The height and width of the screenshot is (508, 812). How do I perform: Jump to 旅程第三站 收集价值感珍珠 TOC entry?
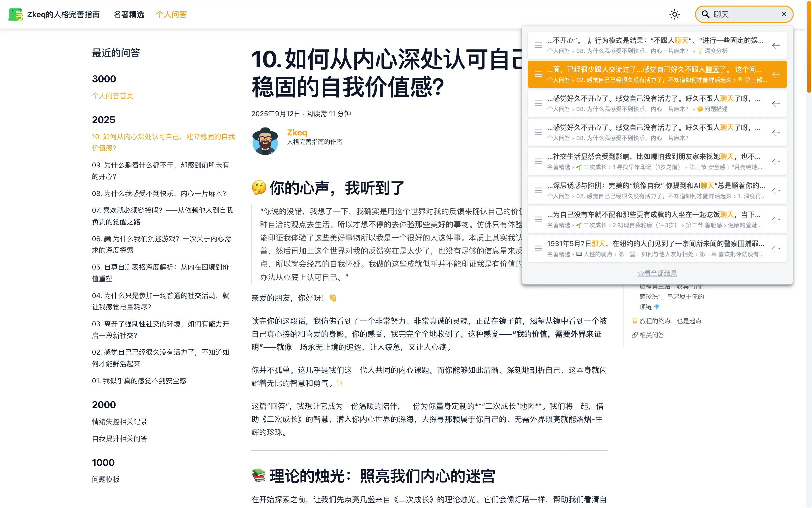tap(672, 297)
